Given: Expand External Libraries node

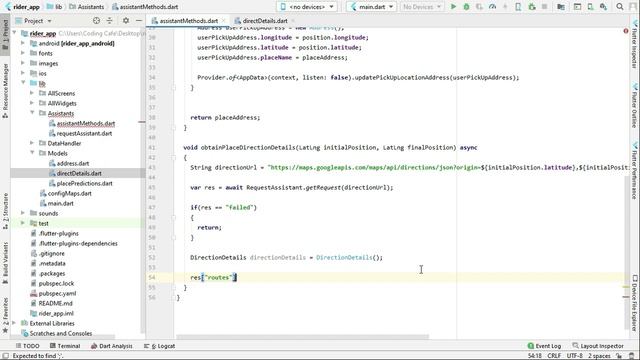Looking at the screenshot, I should 15,323.
